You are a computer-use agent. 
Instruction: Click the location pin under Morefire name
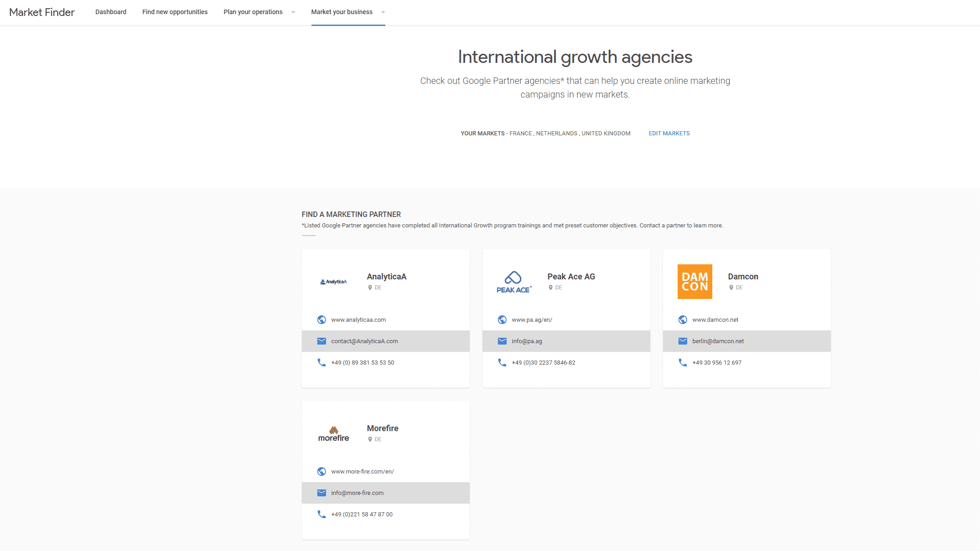(370, 439)
